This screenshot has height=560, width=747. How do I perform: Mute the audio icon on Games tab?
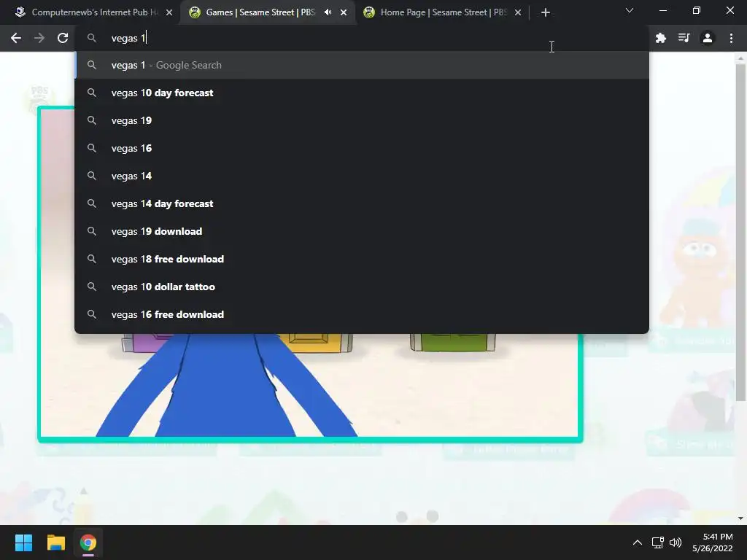328,12
